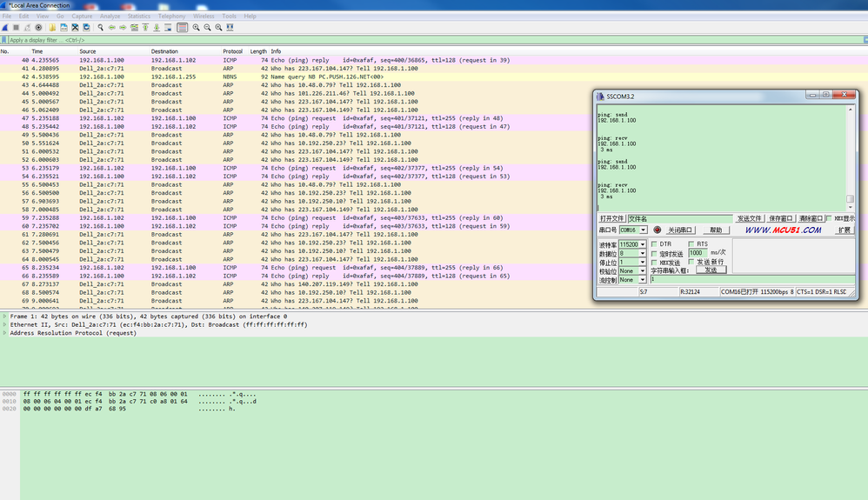
Task: Expand the Address Resolution Protocol row
Action: click(x=4, y=333)
